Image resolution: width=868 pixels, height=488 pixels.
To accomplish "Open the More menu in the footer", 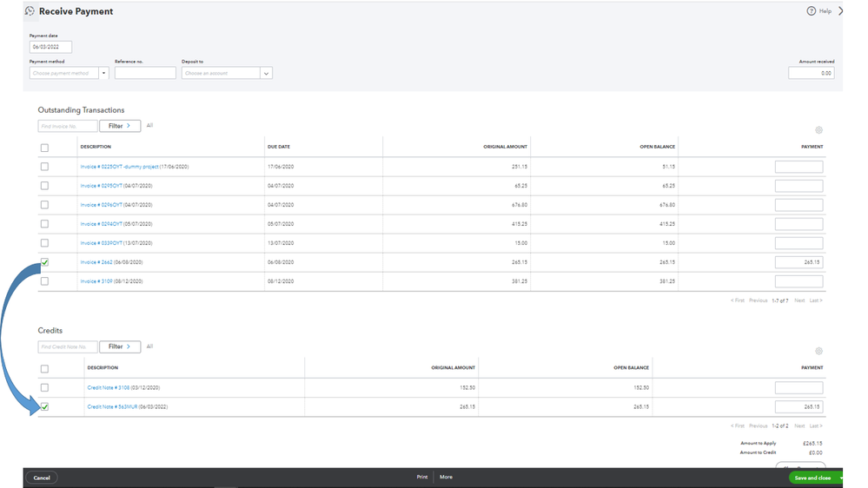I will pos(446,477).
